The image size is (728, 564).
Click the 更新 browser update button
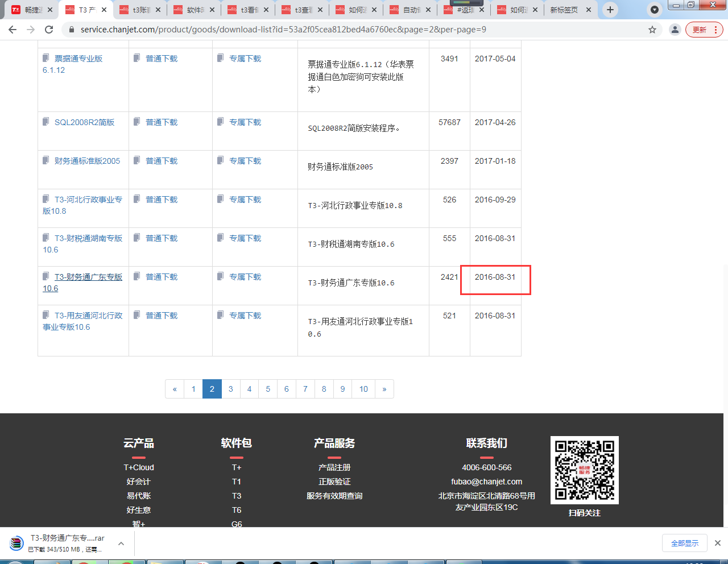point(704,30)
